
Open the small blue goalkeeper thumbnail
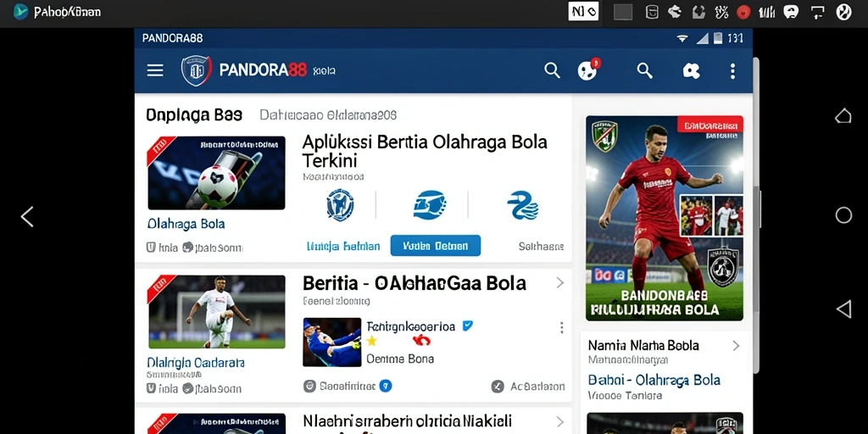point(332,342)
